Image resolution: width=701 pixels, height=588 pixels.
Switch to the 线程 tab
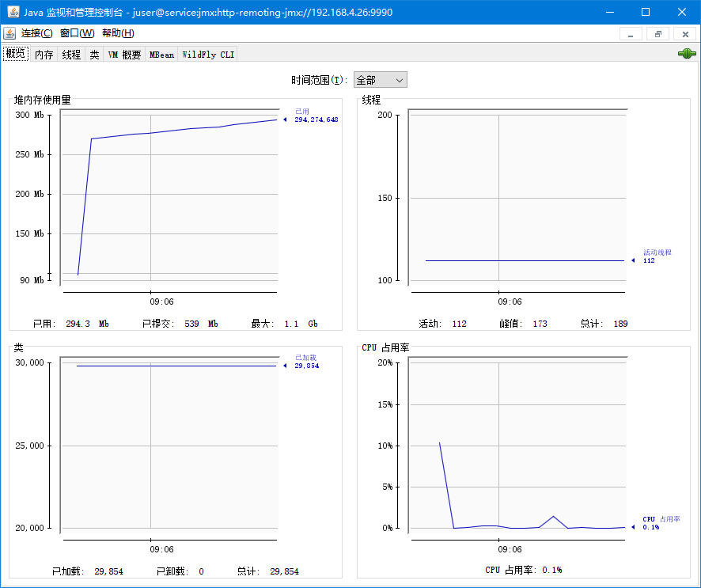point(71,55)
